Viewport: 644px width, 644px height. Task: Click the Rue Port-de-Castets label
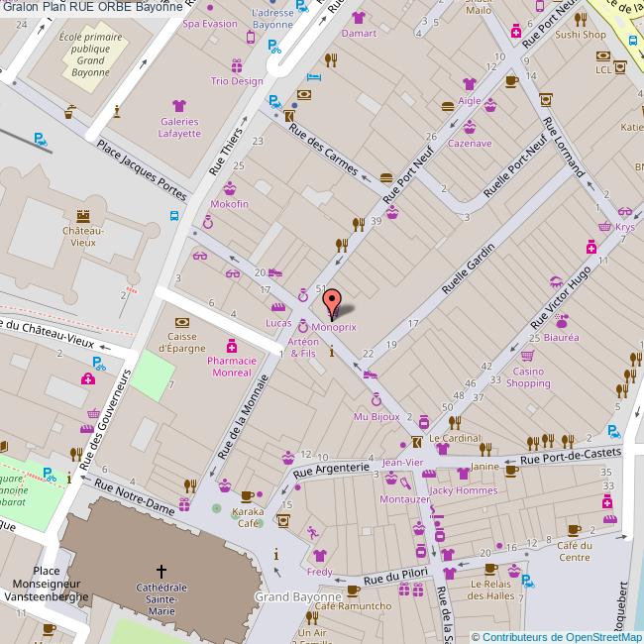[x=571, y=456]
